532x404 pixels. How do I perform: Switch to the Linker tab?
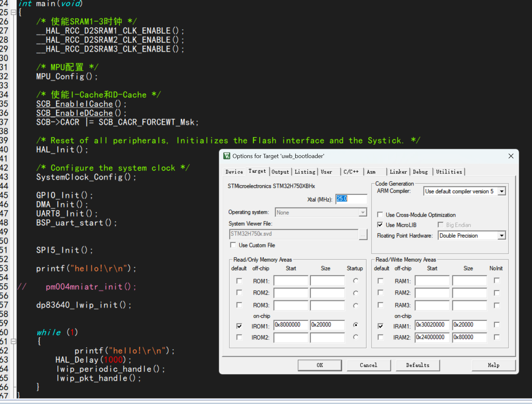coord(398,172)
